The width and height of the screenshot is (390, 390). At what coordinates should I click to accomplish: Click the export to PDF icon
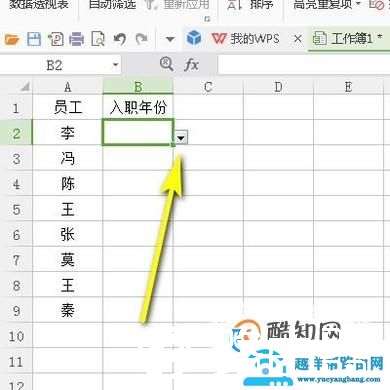(x=55, y=39)
